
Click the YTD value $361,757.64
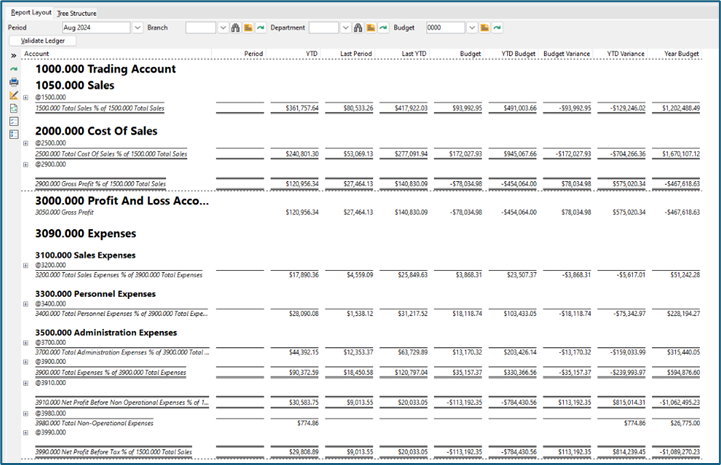[302, 109]
